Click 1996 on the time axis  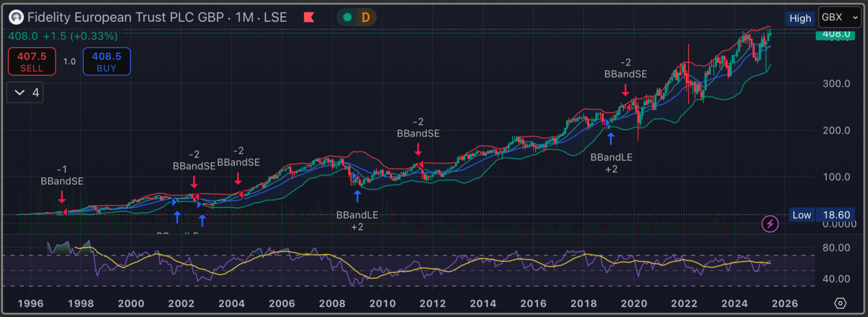click(30, 303)
